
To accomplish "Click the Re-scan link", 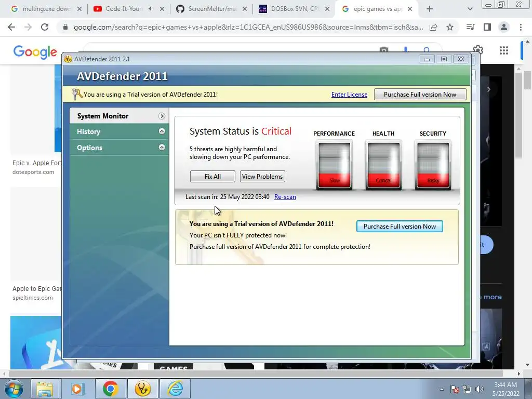I will 285,197.
